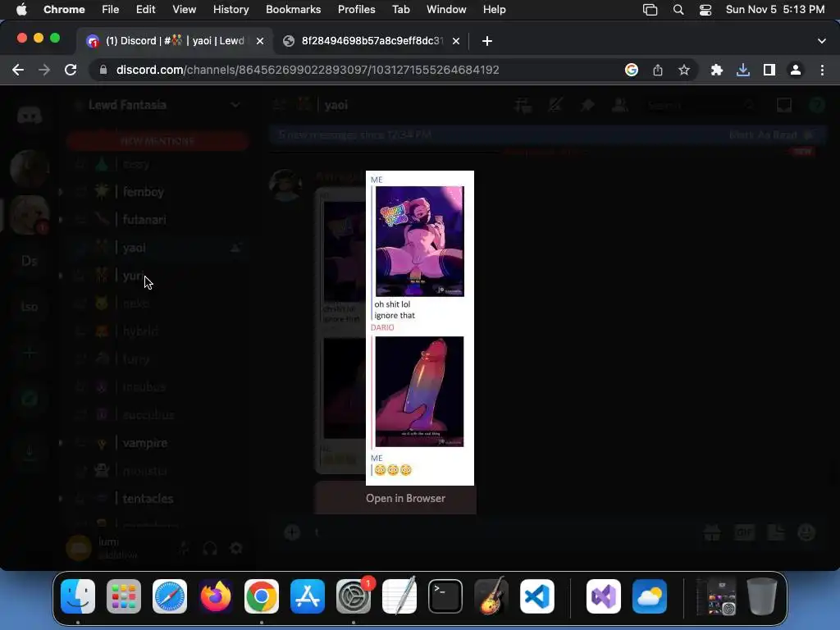Click Mark As Read in message banner
This screenshot has width=840, height=630.
770,135
